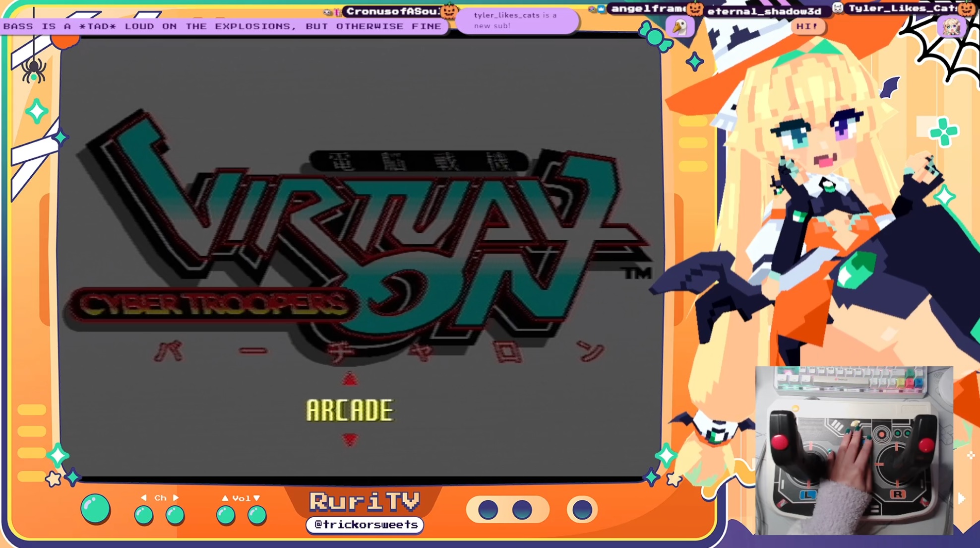Select the ARCADE menu option

(350, 411)
